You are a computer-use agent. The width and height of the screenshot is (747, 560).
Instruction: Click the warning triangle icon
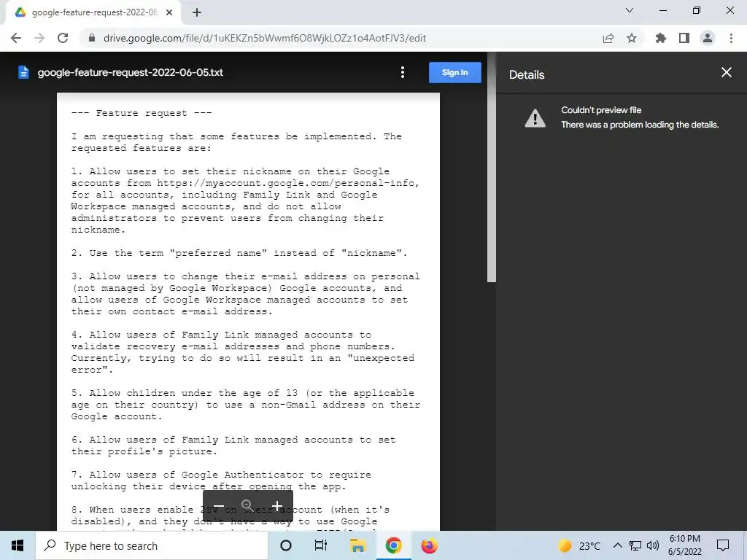click(535, 117)
